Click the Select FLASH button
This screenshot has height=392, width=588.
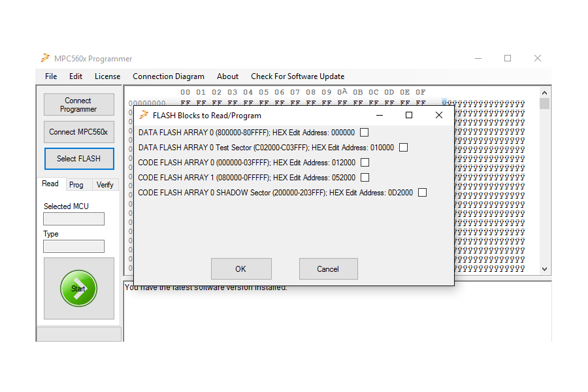(79, 159)
